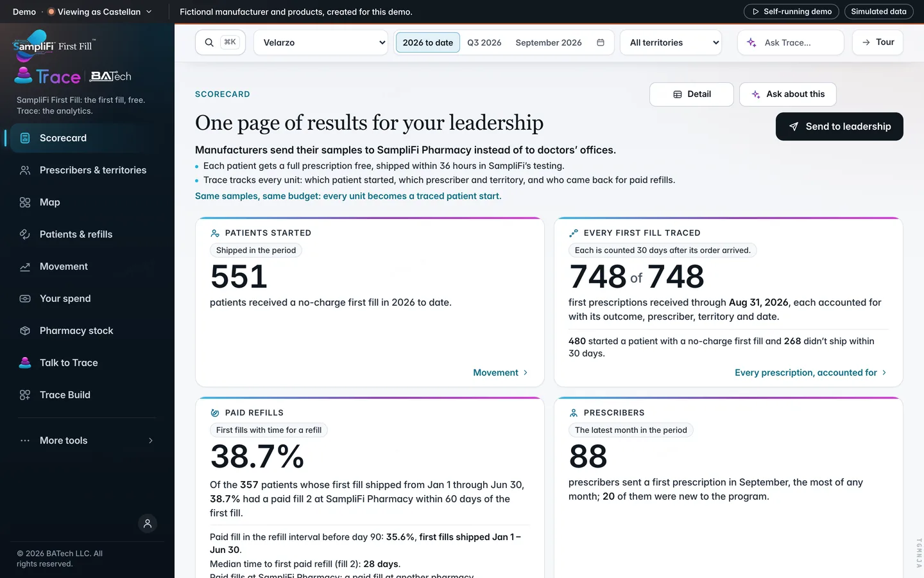Click the 551 patients started figure
This screenshot has height=578, width=924.
click(239, 277)
